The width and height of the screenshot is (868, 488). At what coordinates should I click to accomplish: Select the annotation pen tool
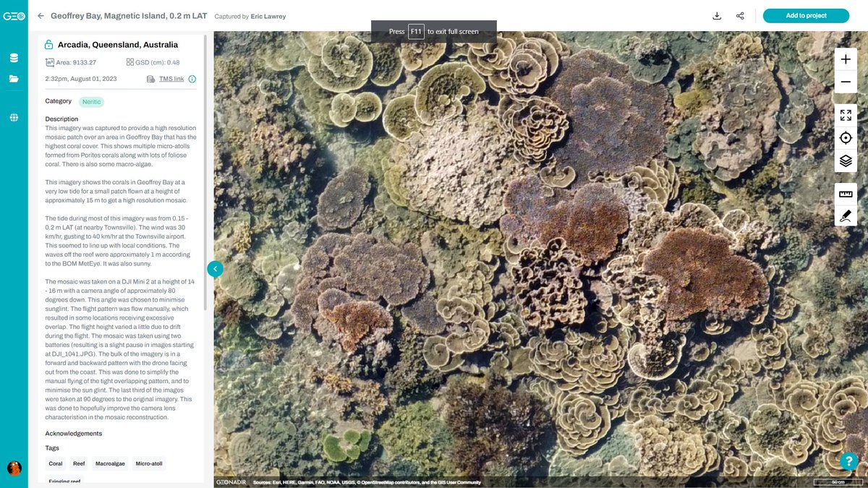[x=846, y=215]
